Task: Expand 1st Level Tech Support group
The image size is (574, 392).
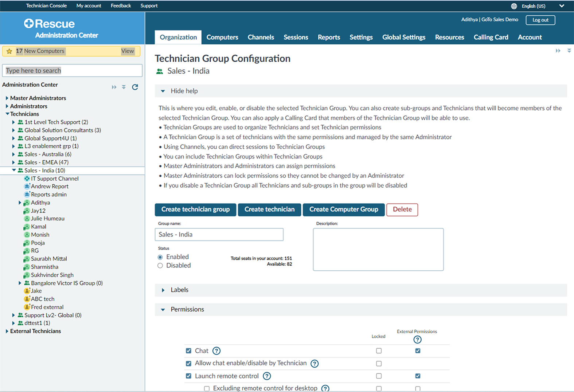Action: pos(13,122)
